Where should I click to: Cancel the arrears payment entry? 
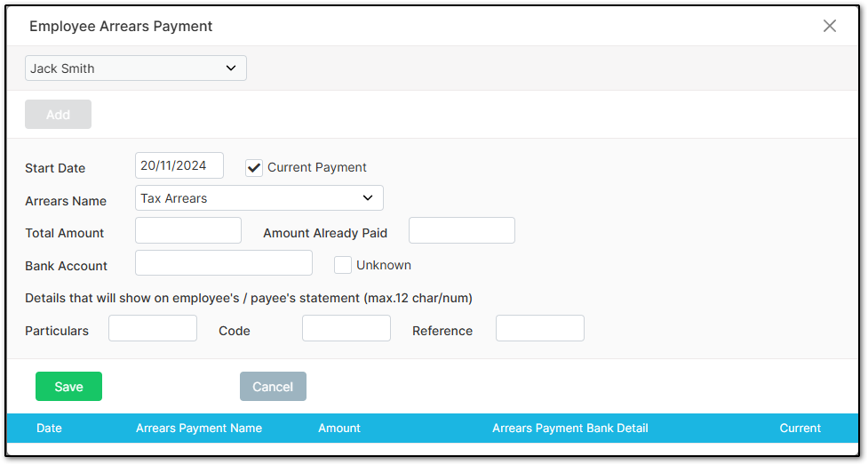[x=273, y=386]
